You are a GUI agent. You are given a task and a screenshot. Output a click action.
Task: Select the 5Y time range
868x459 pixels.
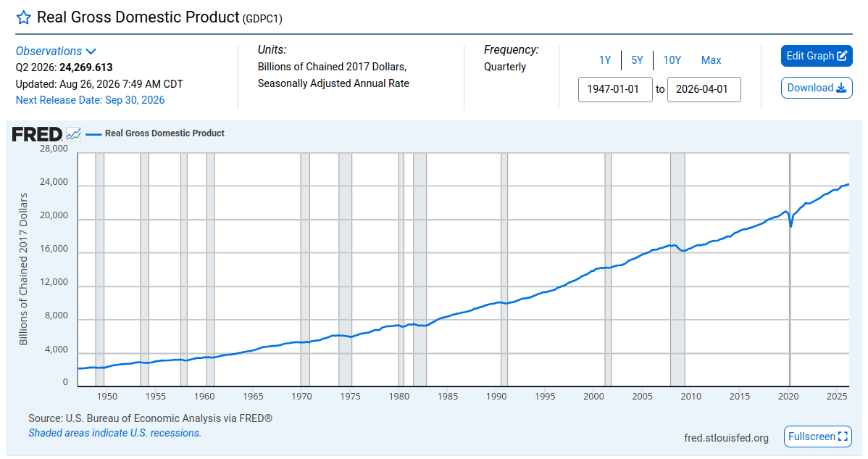point(637,59)
